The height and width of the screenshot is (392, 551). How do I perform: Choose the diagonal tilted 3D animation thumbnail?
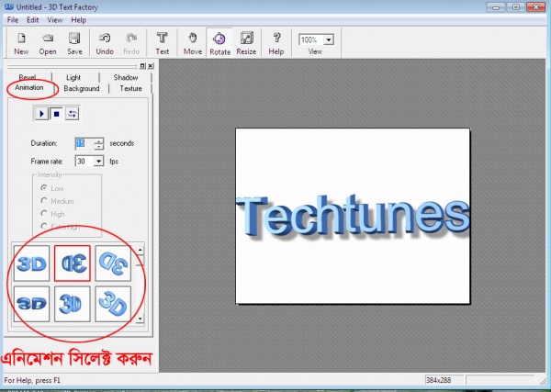[x=113, y=304]
